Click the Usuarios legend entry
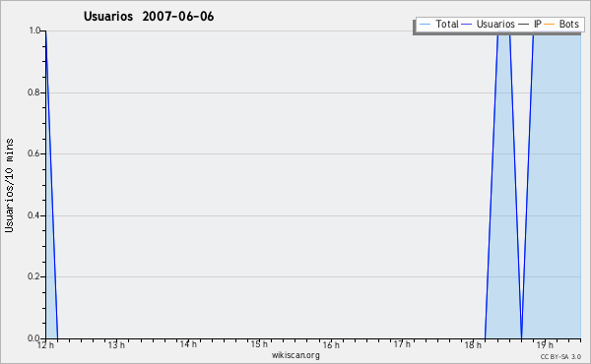This screenshot has height=364, width=591. click(x=489, y=24)
